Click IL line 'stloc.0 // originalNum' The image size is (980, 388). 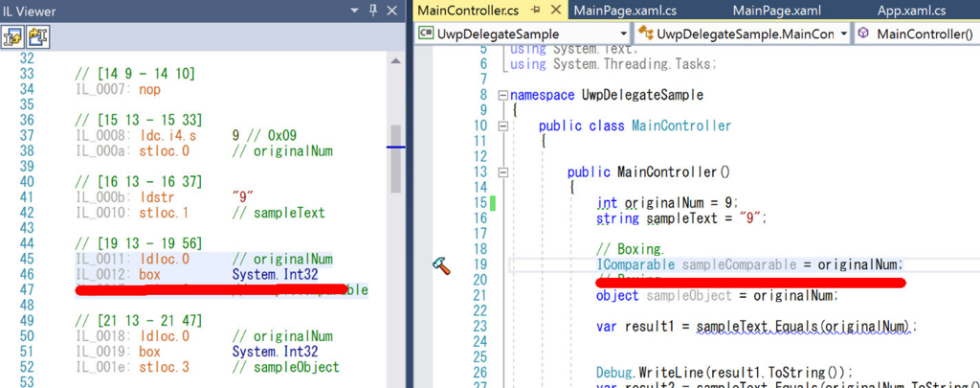204,151
